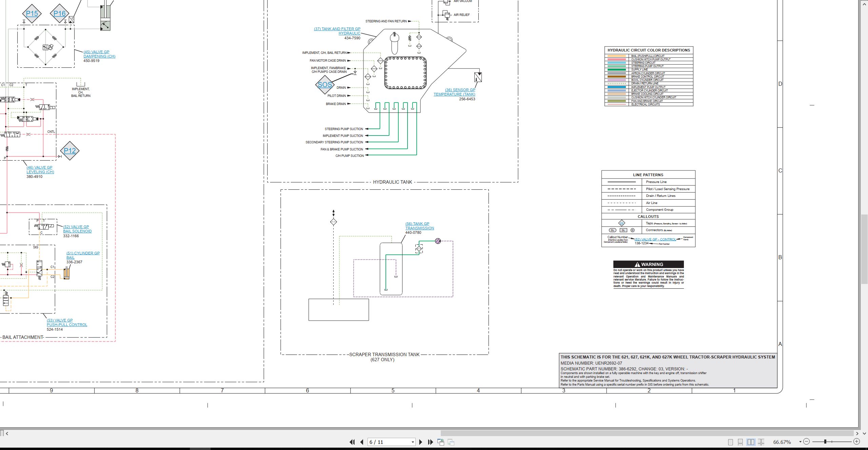The image size is (868, 450).
Task: Open (45) Valve GP Dampening link
Action: pyautogui.click(x=99, y=54)
